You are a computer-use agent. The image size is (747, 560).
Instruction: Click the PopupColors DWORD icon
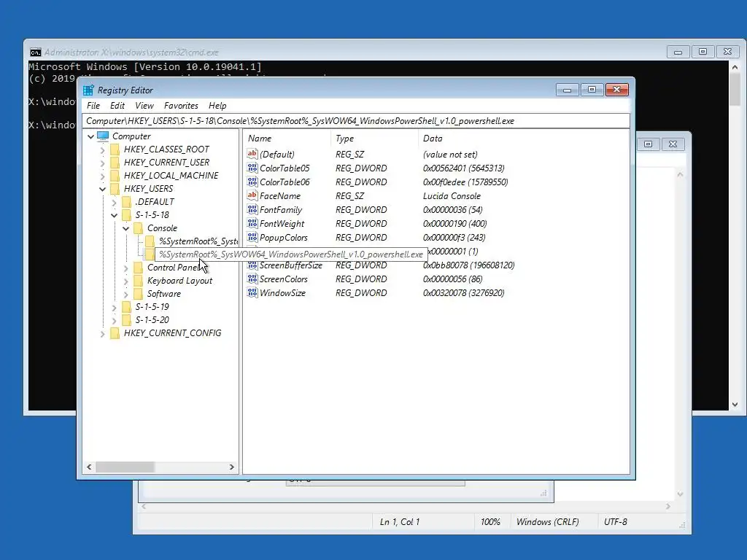click(252, 237)
